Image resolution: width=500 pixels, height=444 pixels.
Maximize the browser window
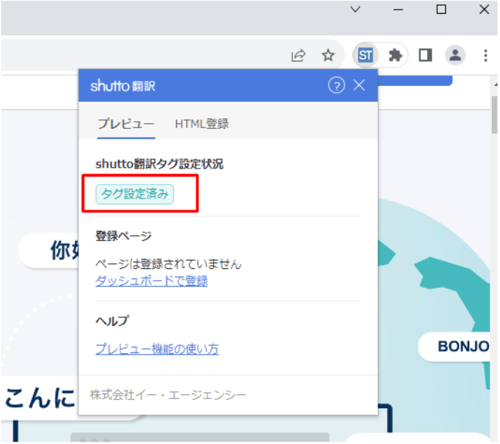coord(441,9)
